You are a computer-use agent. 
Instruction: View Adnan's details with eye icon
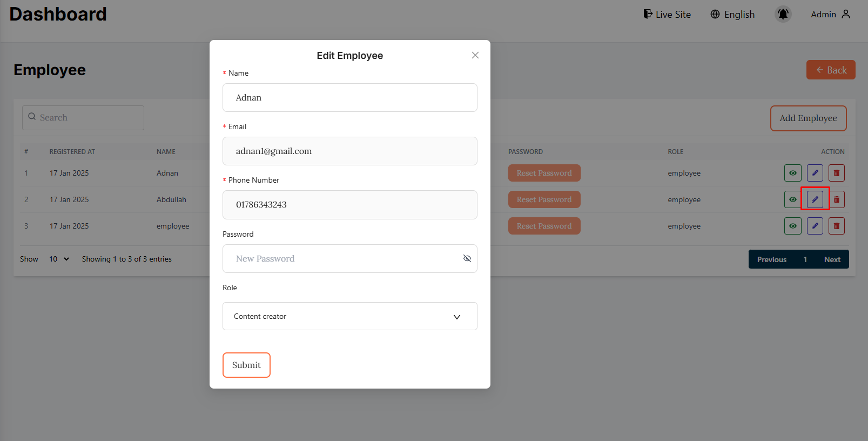[x=792, y=173]
